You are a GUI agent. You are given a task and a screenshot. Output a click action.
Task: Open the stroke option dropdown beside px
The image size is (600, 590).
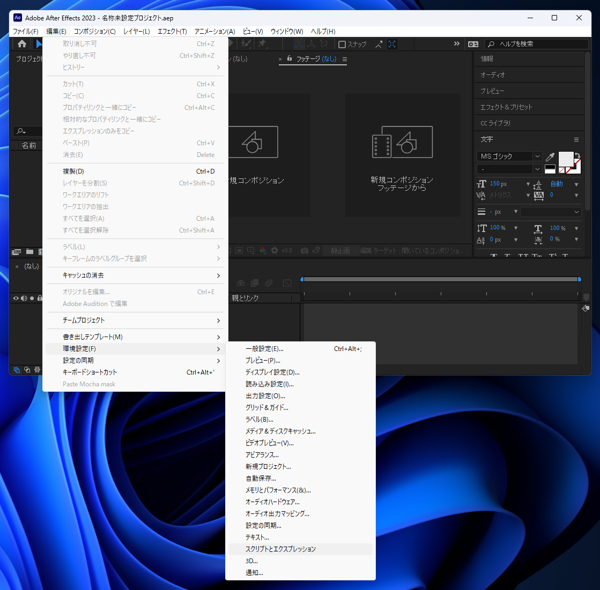point(551,212)
